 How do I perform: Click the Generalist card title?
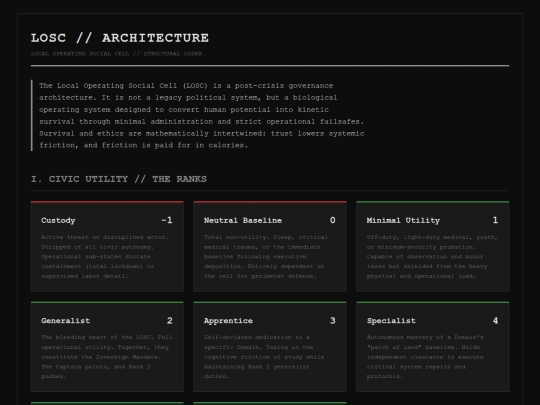click(x=65, y=321)
